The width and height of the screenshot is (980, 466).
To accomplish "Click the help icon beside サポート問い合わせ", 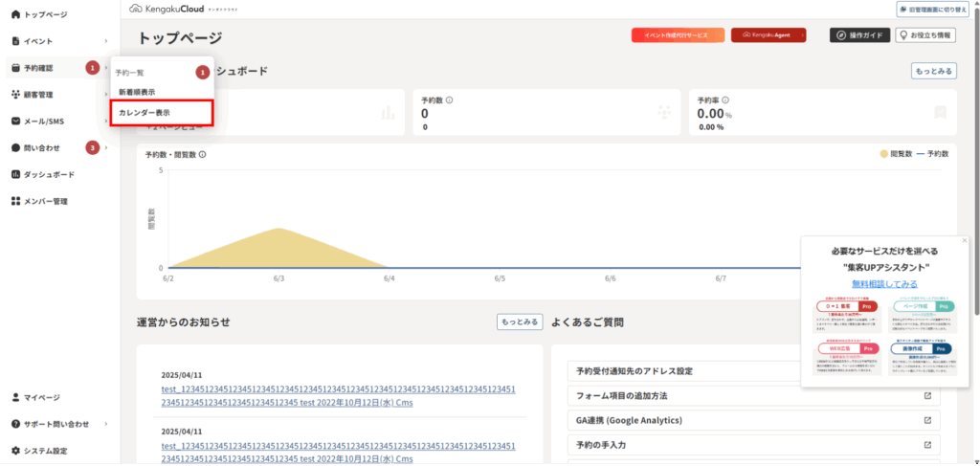I will coord(15,424).
